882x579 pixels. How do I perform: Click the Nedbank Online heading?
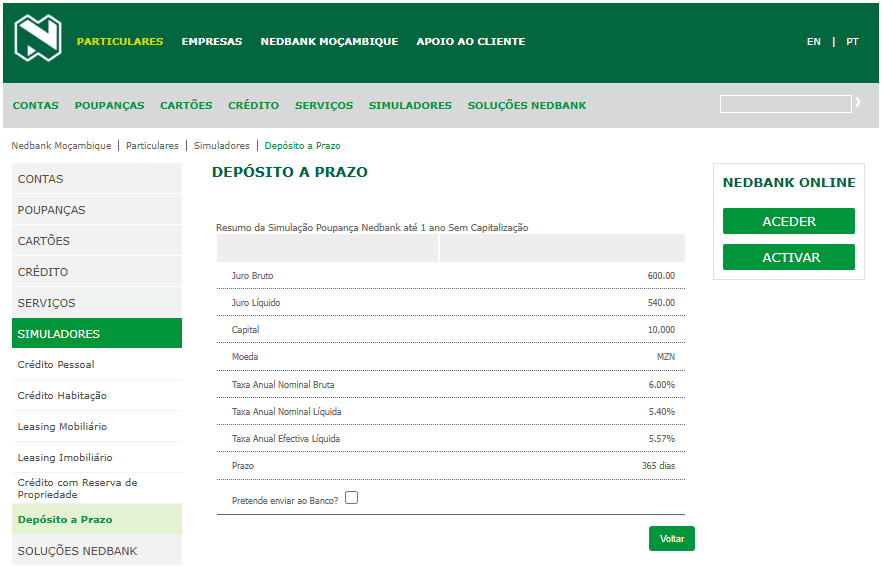(x=789, y=182)
